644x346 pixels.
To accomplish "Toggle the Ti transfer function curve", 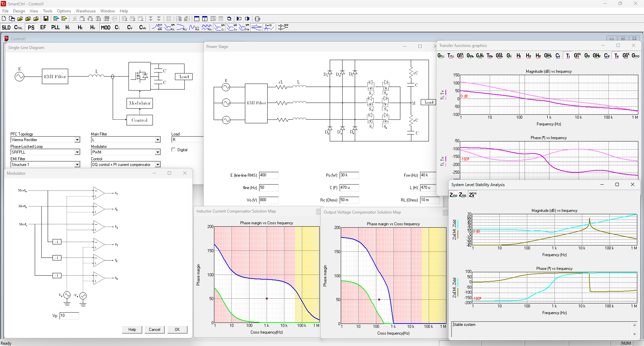I will coord(568,56).
